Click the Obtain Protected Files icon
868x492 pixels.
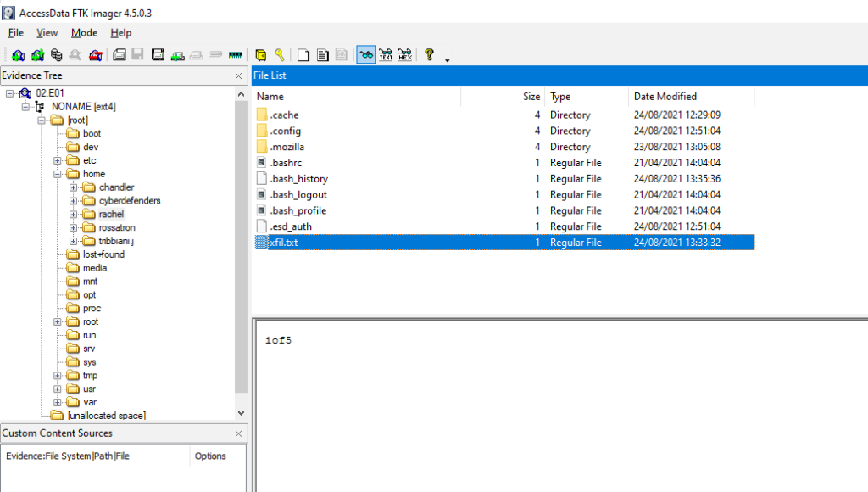[260, 54]
